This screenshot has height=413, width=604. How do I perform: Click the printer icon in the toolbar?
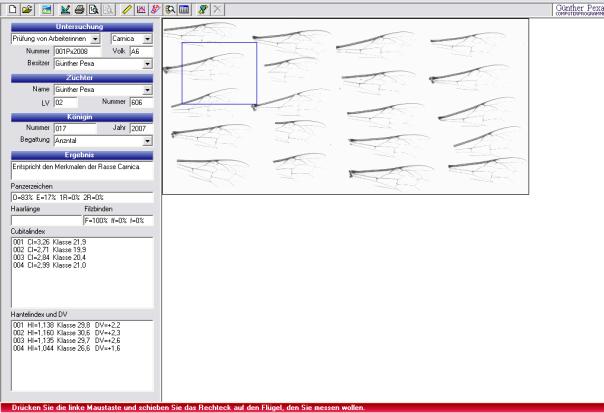click(79, 8)
